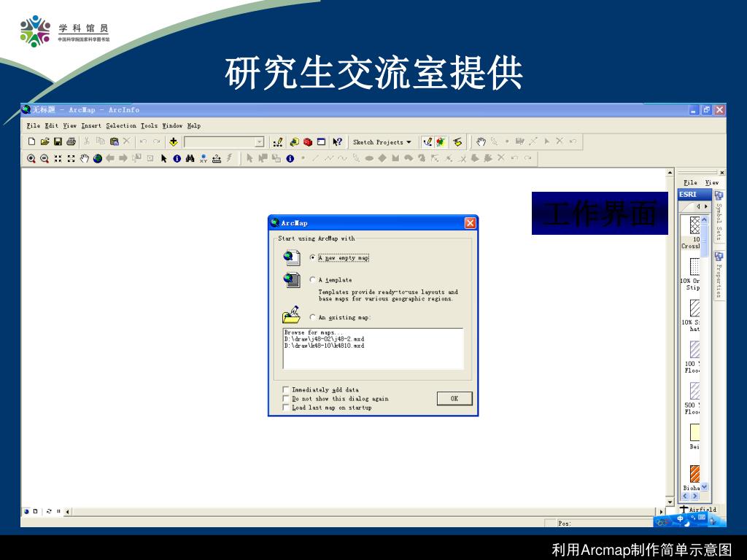Launch ArcCatalog from toolbar icon
The width and height of the screenshot is (747, 560).
pos(295,142)
